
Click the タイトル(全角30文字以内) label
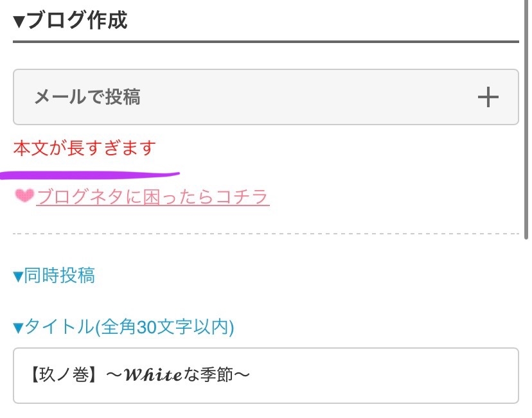129,327
